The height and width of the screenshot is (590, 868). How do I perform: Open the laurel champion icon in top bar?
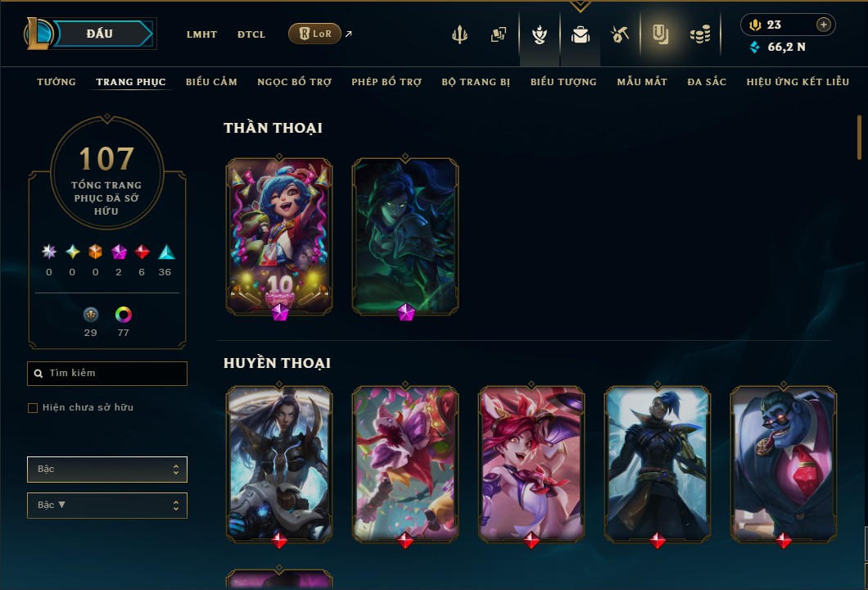pos(539,34)
